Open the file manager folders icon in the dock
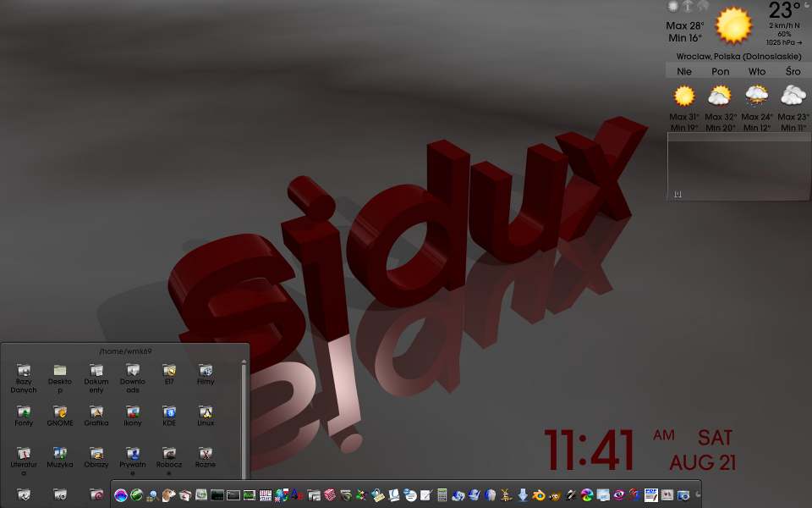The image size is (812, 508). pyautogui.click(x=314, y=495)
